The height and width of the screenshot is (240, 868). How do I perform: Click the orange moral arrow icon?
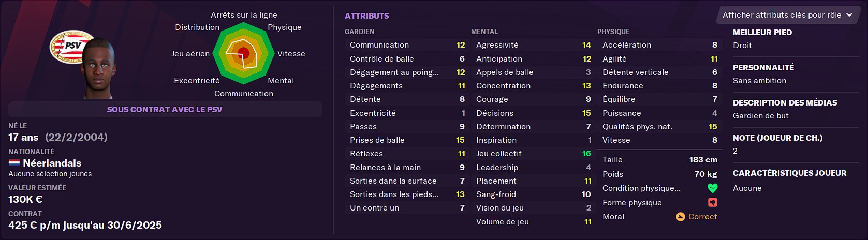pos(681,217)
